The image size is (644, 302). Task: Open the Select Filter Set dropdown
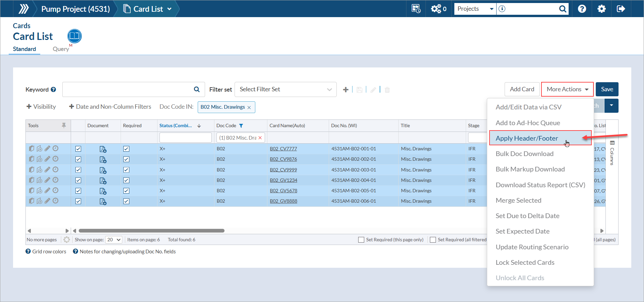coord(285,90)
